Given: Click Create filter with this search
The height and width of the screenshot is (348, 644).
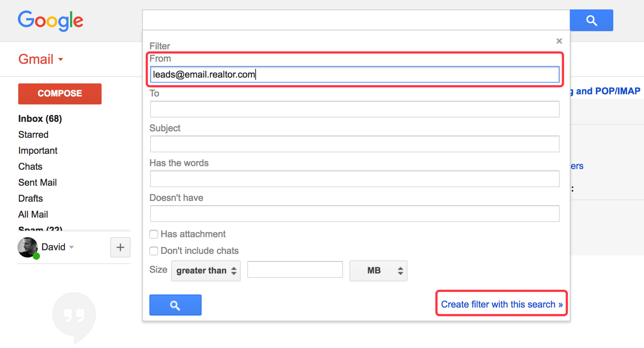Looking at the screenshot, I should [501, 304].
